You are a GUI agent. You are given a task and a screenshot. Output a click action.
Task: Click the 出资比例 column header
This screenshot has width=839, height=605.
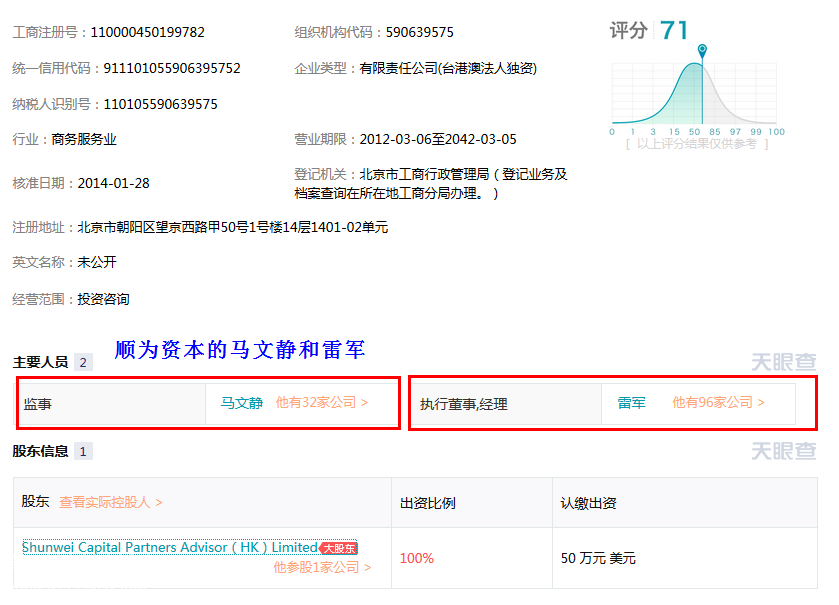(428, 503)
